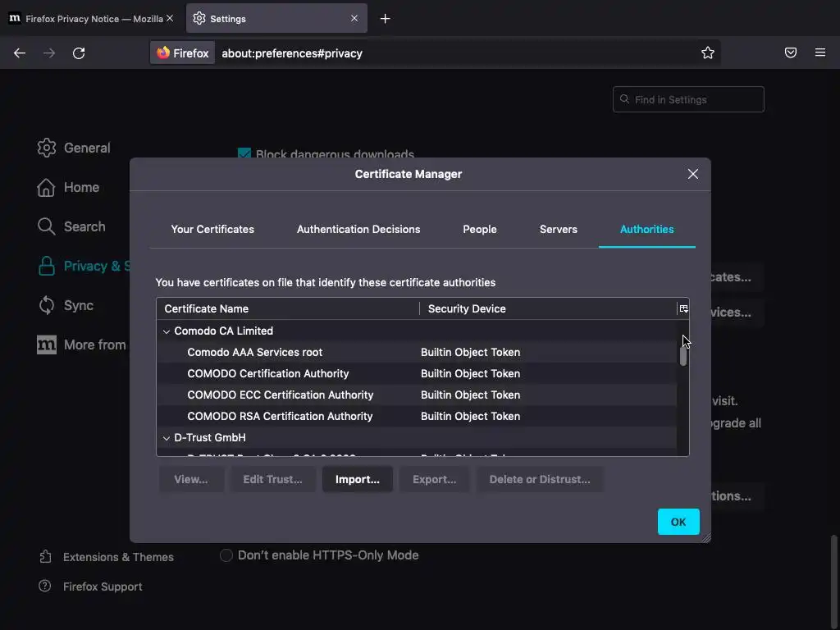
Task: Focus the Find in Settings search box
Action: tap(688, 99)
